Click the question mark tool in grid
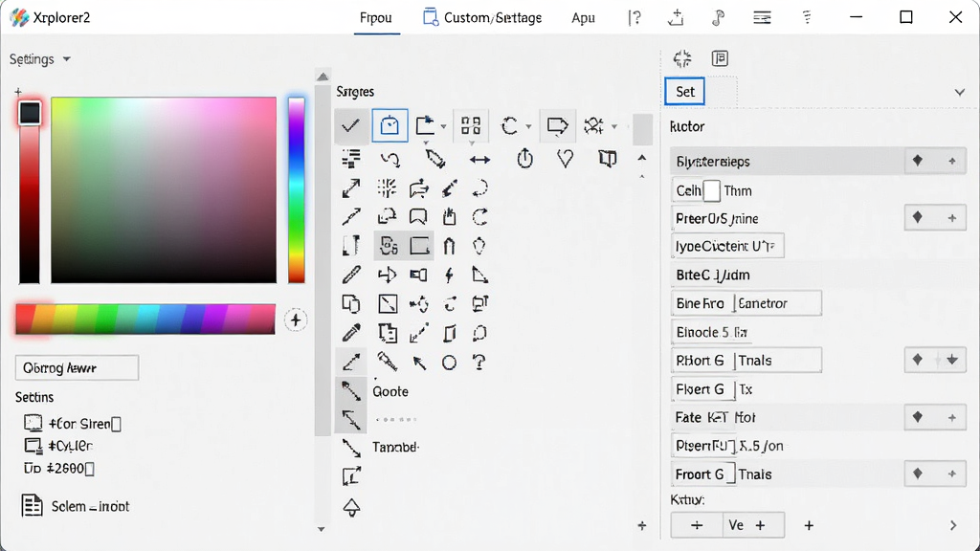The image size is (980, 551). point(479,362)
